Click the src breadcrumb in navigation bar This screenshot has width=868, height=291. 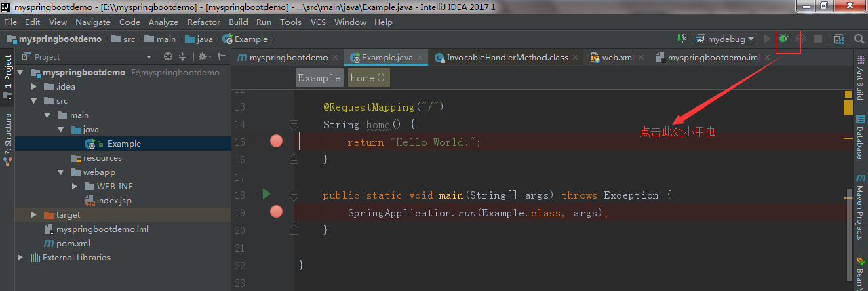(123, 39)
